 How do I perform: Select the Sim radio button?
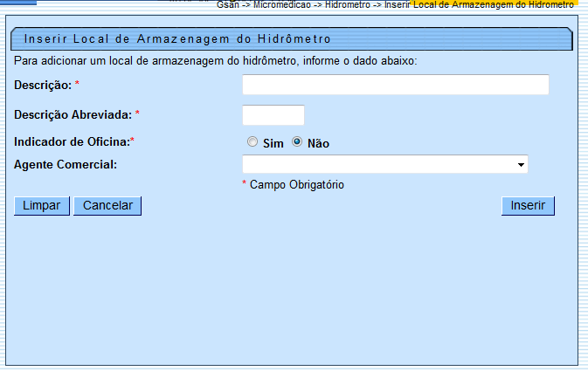(252, 142)
